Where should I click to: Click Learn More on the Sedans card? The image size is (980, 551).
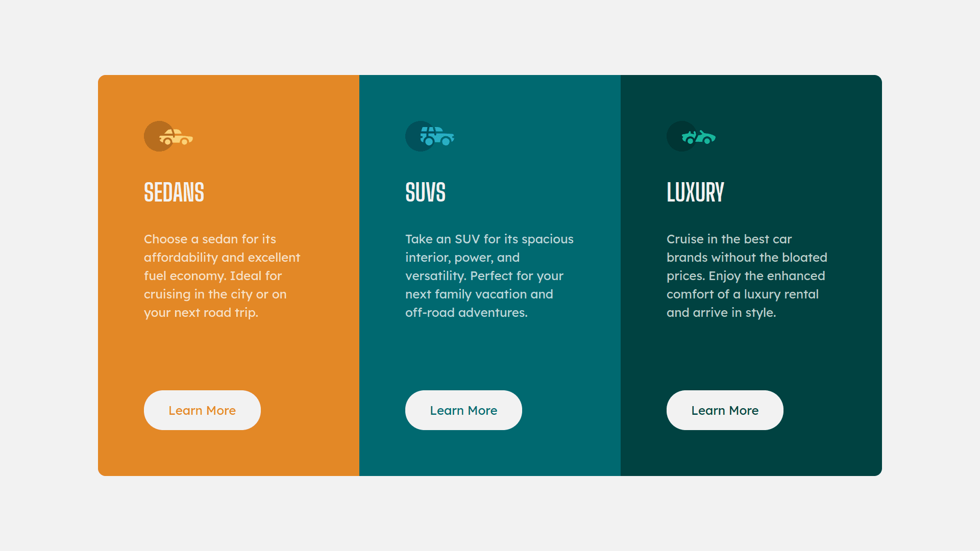click(202, 410)
